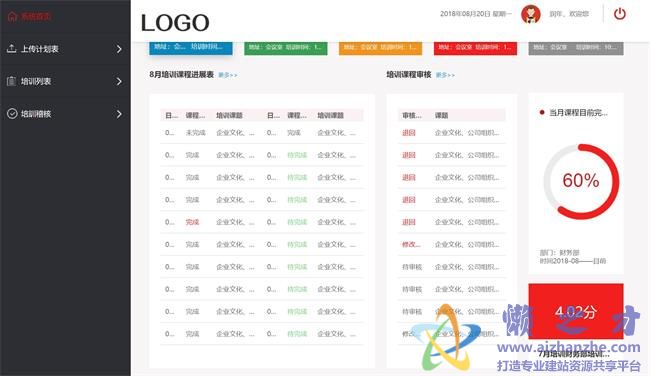The width and height of the screenshot is (650, 376).
Task: Open the user avatar in the header
Action: point(531,14)
